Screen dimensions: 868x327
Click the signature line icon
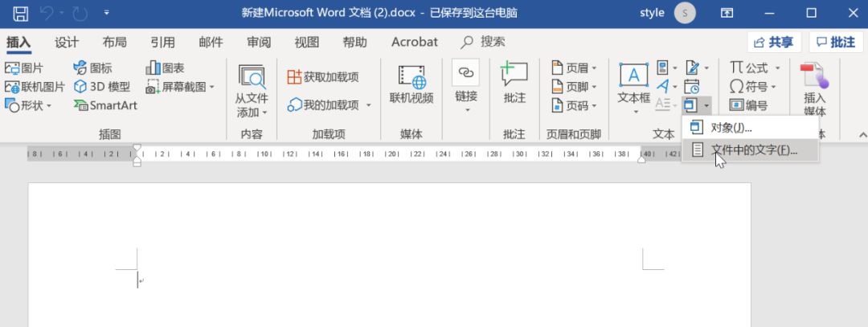click(x=693, y=68)
